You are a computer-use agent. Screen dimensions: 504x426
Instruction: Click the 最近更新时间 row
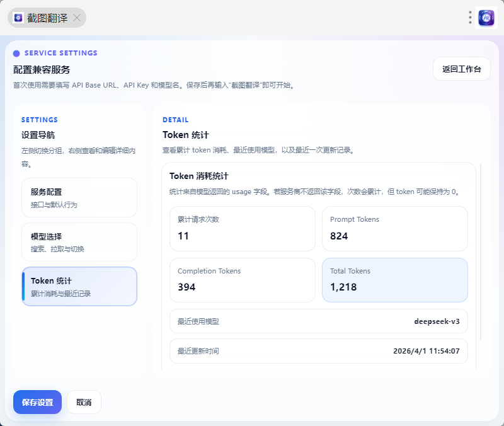click(x=319, y=351)
